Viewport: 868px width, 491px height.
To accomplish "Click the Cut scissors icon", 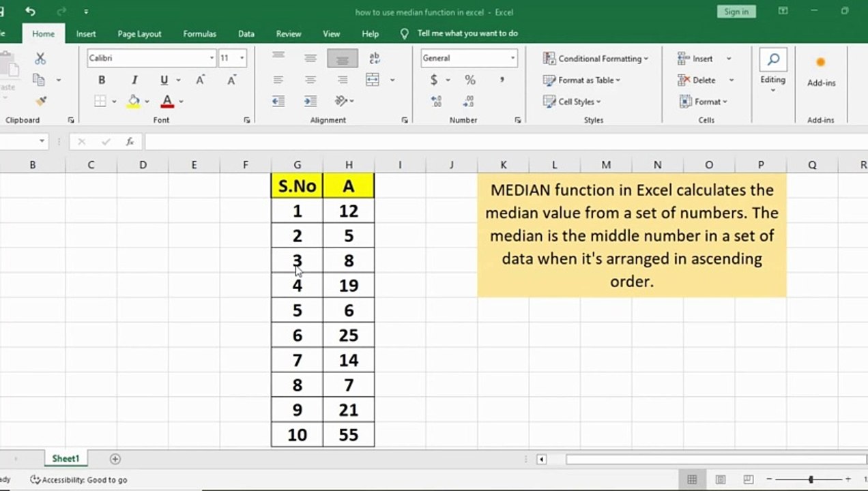I will pyautogui.click(x=40, y=59).
